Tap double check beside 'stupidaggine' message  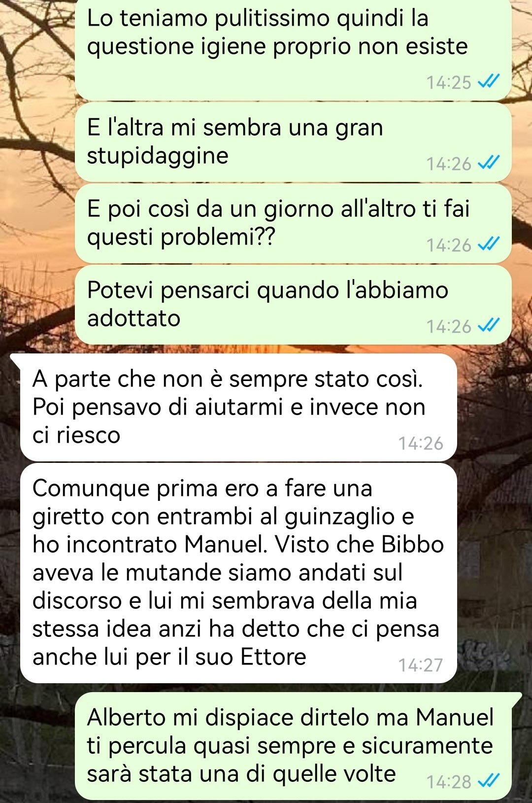(489, 163)
